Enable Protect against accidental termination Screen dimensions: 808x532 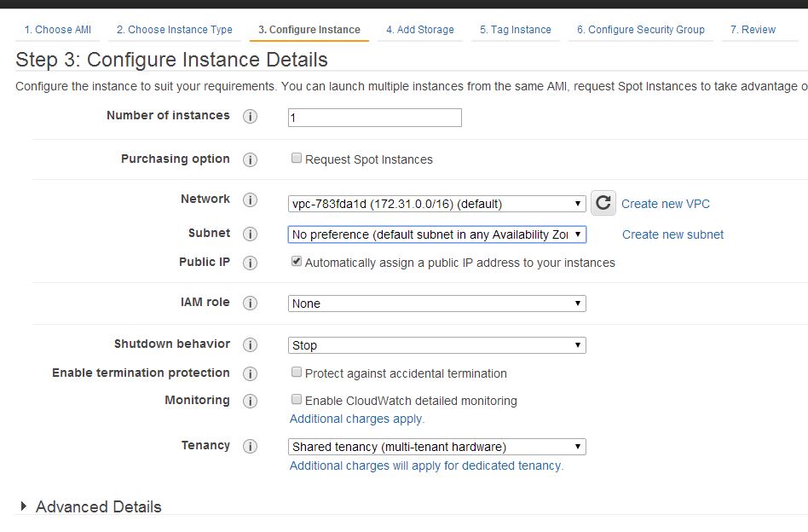[x=297, y=373]
